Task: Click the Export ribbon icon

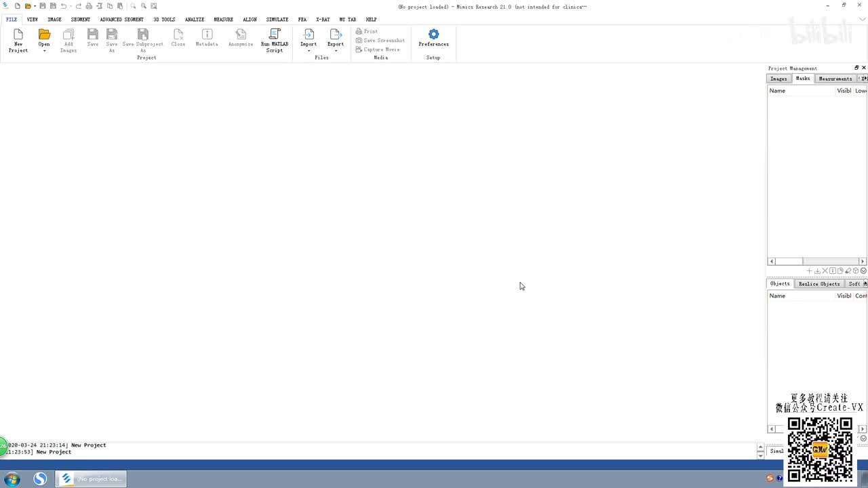Action: [336, 35]
